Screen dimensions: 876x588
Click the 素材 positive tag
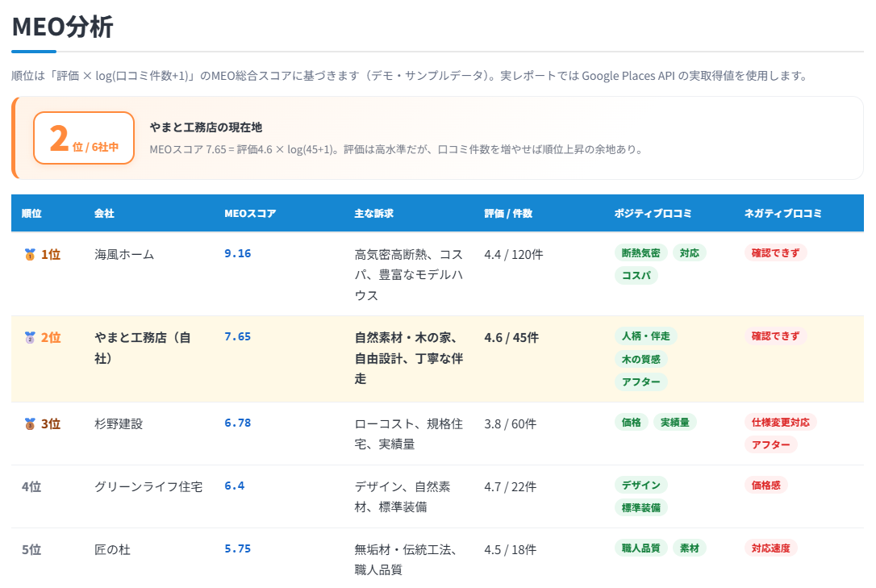point(690,548)
